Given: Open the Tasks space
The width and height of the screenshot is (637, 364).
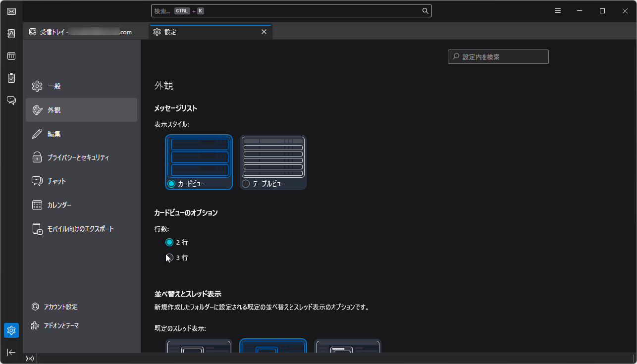Looking at the screenshot, I should point(11,78).
